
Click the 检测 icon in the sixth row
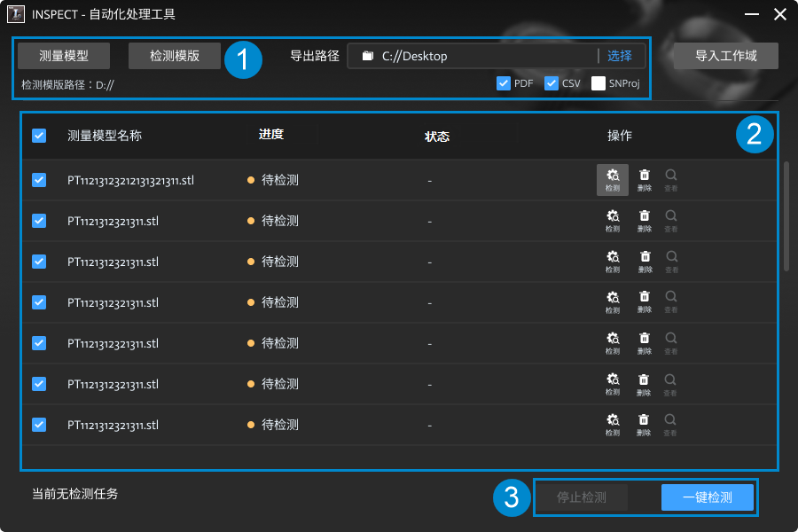click(612, 384)
